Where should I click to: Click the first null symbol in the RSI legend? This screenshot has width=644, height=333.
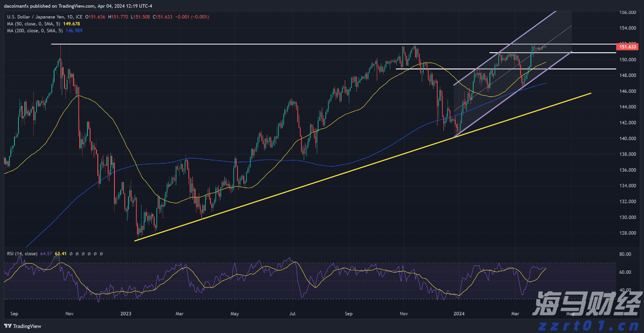coord(72,254)
